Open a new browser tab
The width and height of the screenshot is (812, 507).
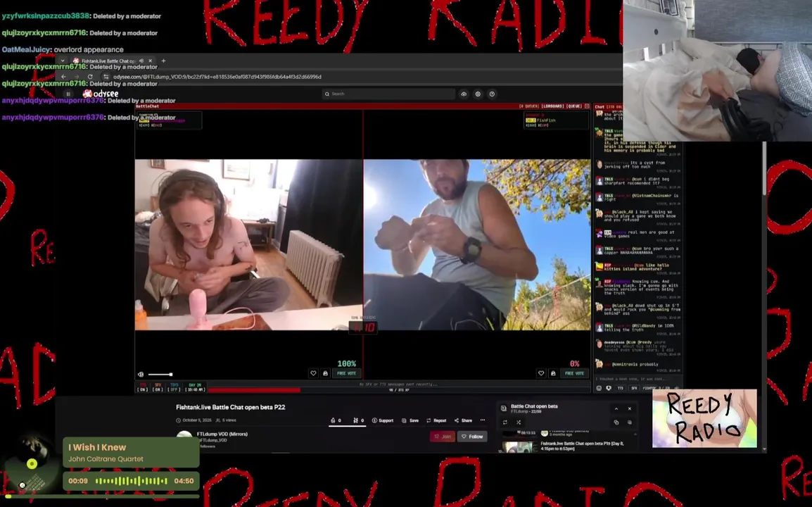click(x=164, y=61)
